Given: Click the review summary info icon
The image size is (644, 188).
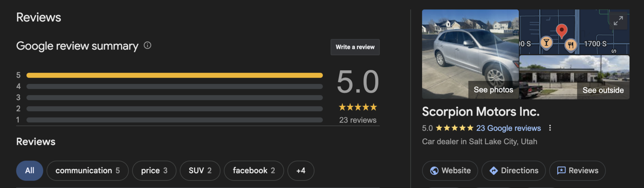Looking at the screenshot, I should click(x=147, y=45).
